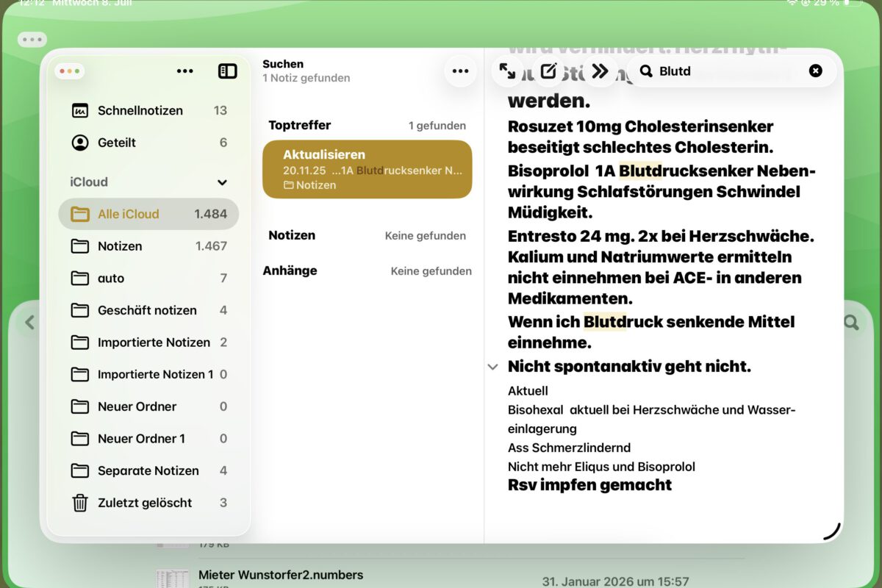The width and height of the screenshot is (882, 588).
Task: Open the Neuer Ordner 1 folder
Action: click(x=148, y=439)
